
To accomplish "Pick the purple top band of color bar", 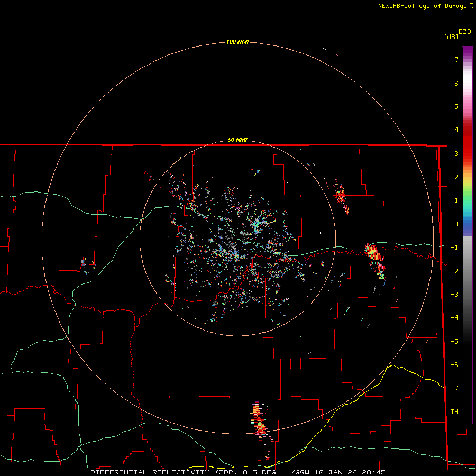I will (x=467, y=52).
